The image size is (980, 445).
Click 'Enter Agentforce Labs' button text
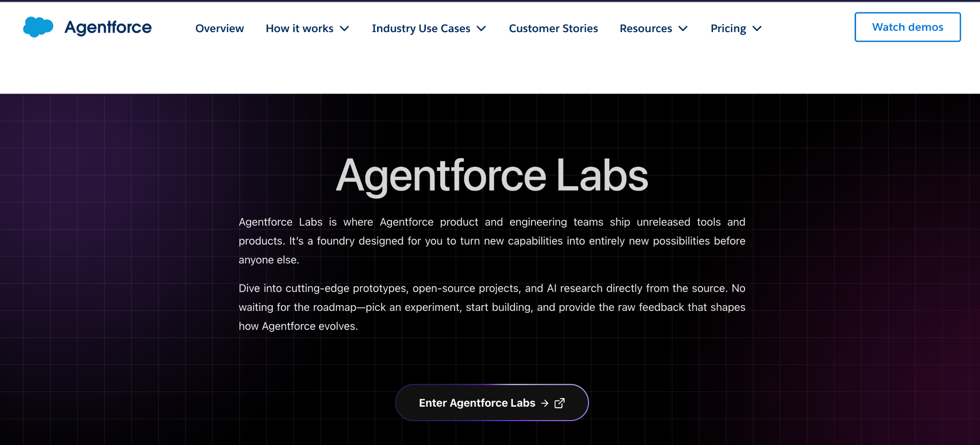[477, 403]
